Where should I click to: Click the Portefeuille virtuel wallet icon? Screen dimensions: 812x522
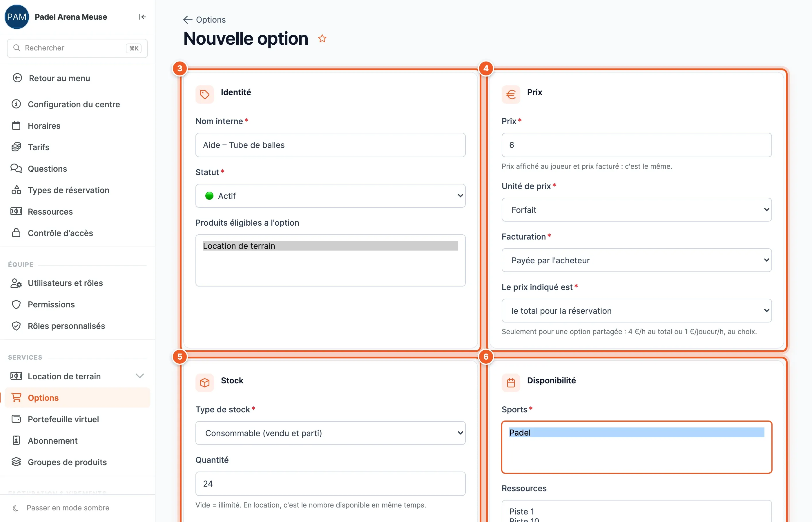click(x=16, y=419)
